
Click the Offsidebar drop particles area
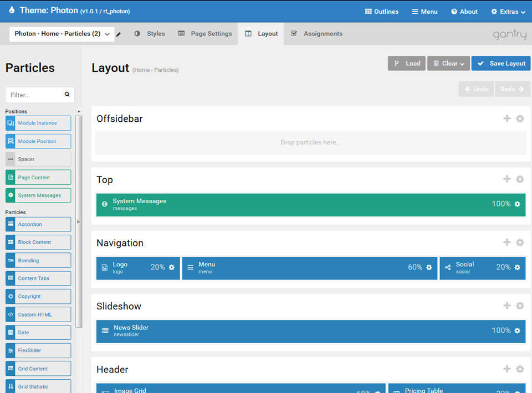tap(311, 143)
